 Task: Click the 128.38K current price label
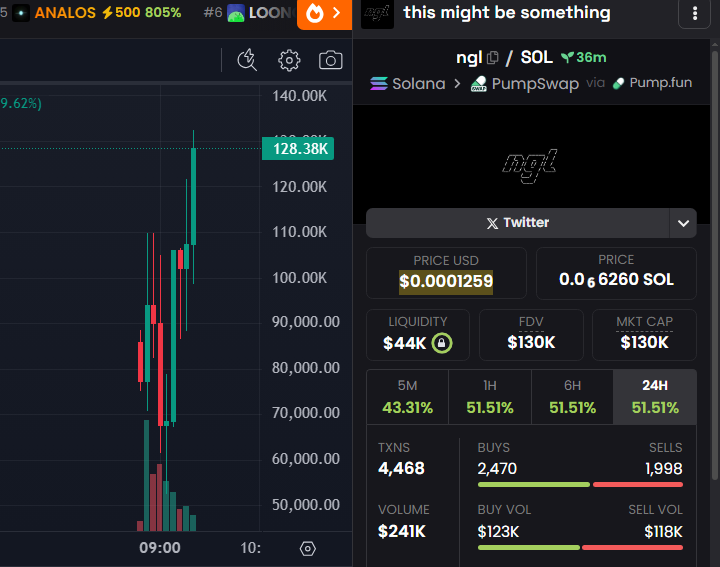click(x=298, y=149)
